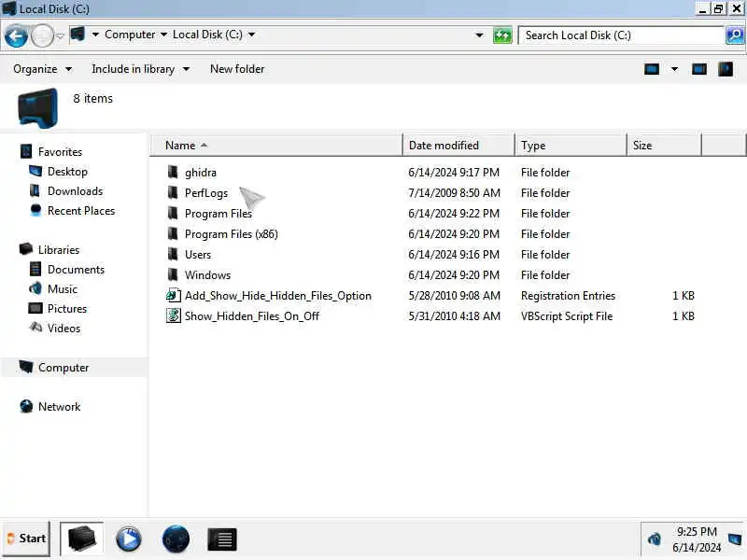Expand arrow after Local Disk (C:) breadcrumb
The image size is (747, 560).
click(x=251, y=35)
